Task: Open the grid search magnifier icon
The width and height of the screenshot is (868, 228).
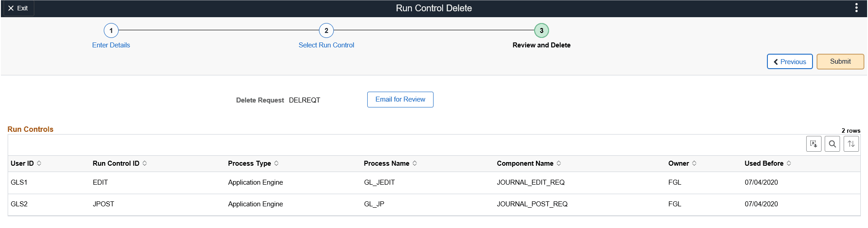Action: point(832,144)
